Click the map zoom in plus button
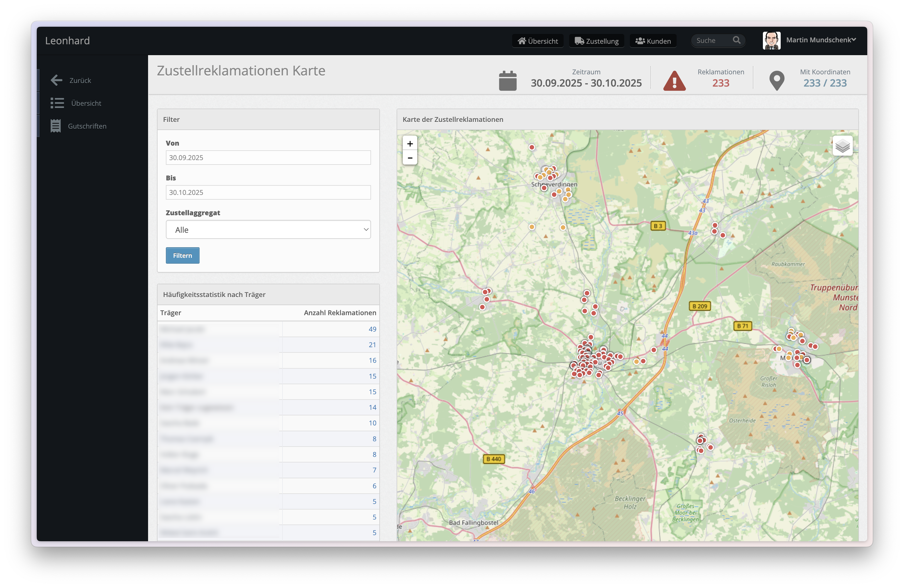Image resolution: width=904 pixels, height=588 pixels. pyautogui.click(x=409, y=144)
